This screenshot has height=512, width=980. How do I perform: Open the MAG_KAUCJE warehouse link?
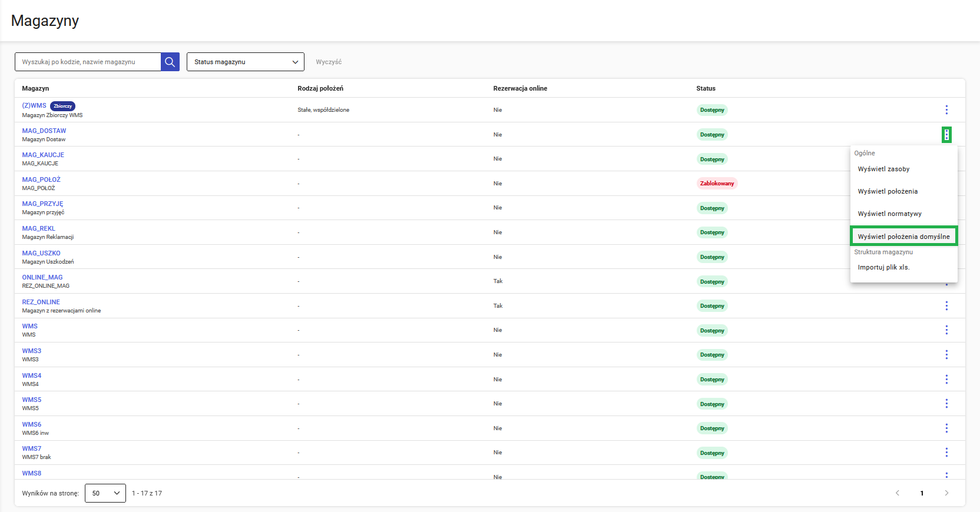coord(43,155)
